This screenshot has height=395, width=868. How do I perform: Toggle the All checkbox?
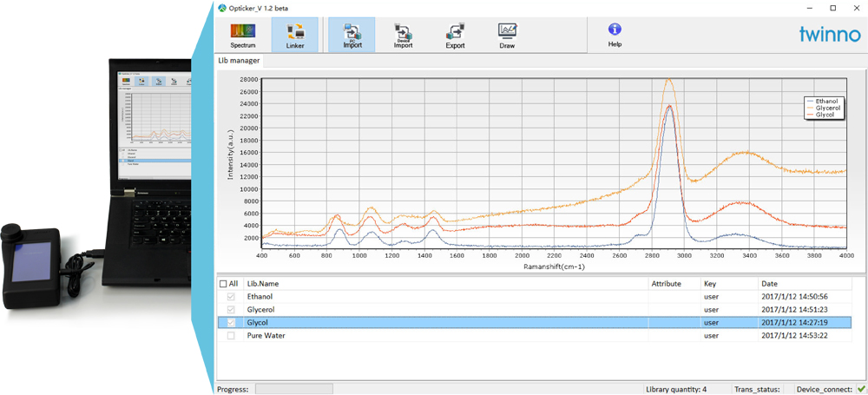(x=224, y=284)
